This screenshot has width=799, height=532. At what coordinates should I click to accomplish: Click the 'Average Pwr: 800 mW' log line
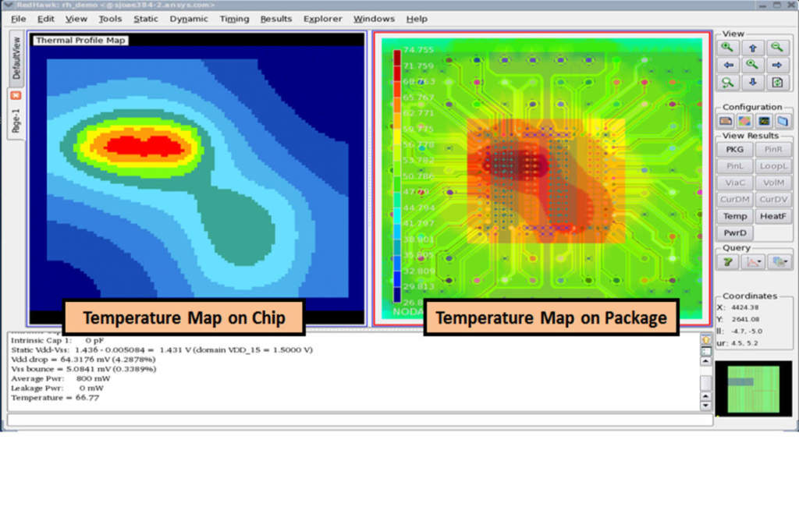click(61, 378)
